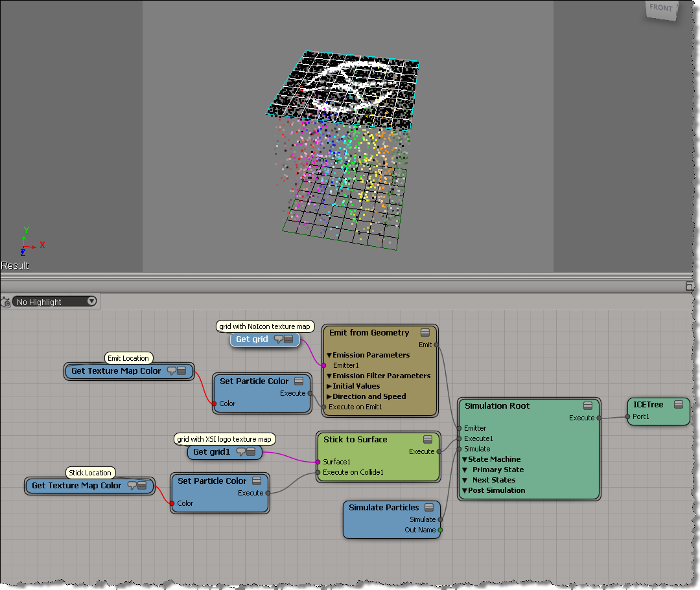Click the collapse icon on ICETree node

click(x=678, y=405)
